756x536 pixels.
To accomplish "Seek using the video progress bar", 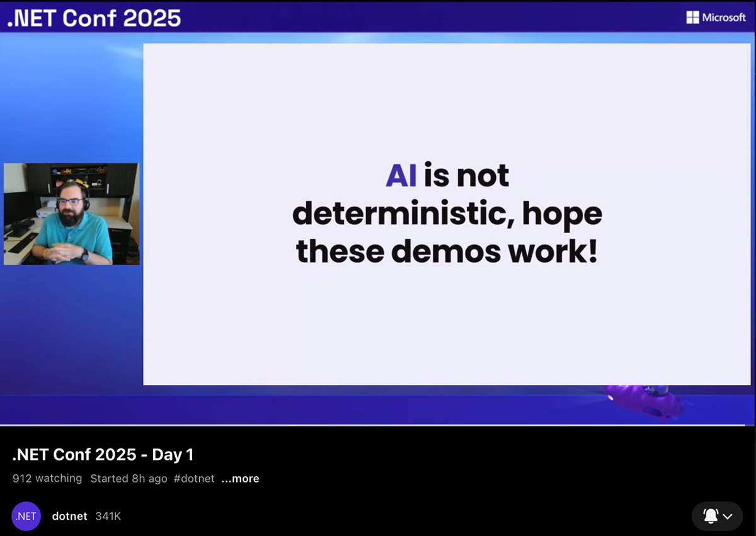I will click(x=378, y=426).
